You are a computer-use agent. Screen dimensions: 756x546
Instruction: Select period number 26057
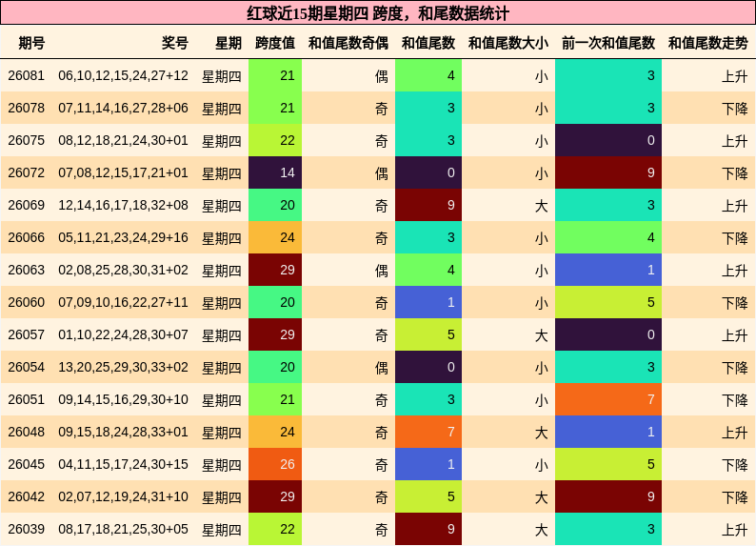(26, 334)
